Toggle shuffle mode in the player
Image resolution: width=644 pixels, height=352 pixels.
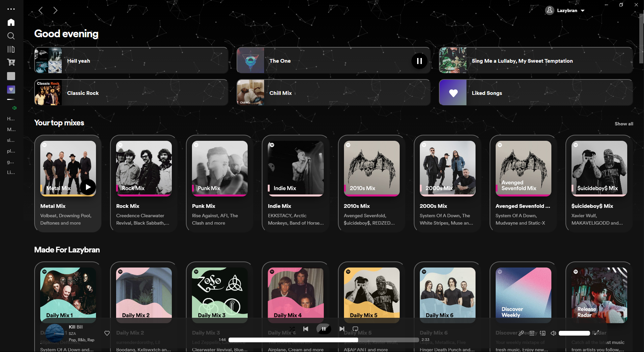[x=292, y=329]
